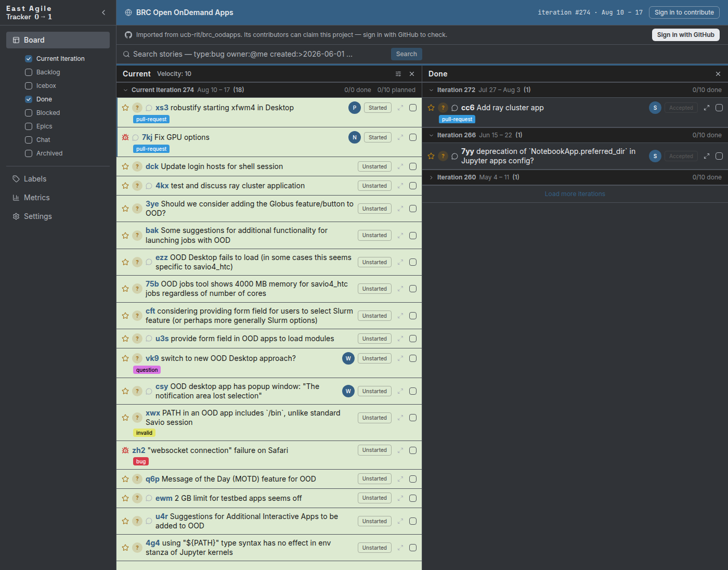
Task: Uncheck the Current Iteration checkbox
Action: point(29,59)
